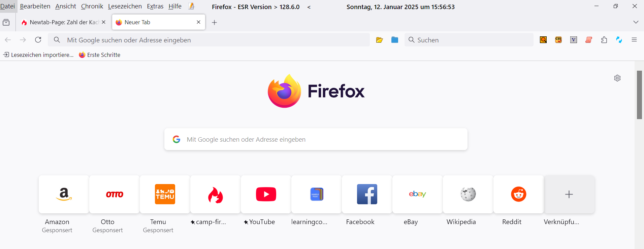This screenshot has height=249, width=644.
Task: Open the Datei menu
Action: (x=8, y=6)
